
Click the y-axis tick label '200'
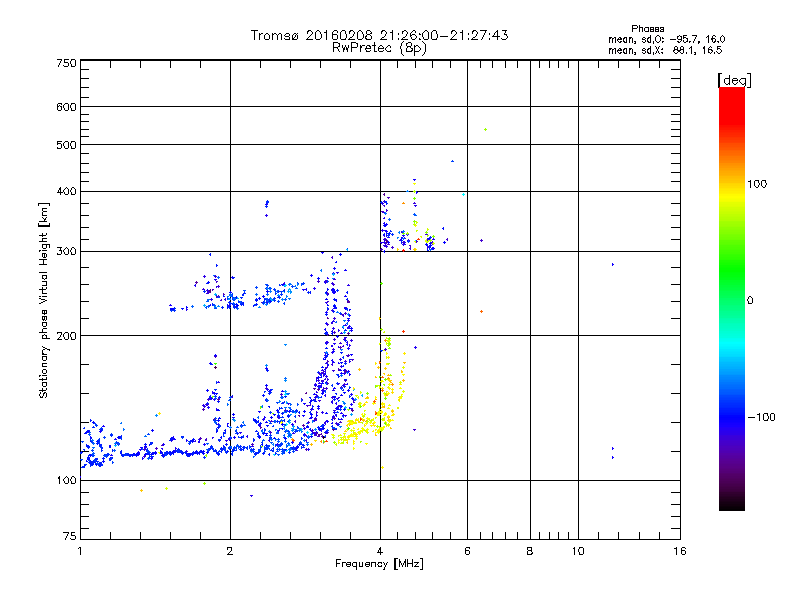tap(66, 336)
